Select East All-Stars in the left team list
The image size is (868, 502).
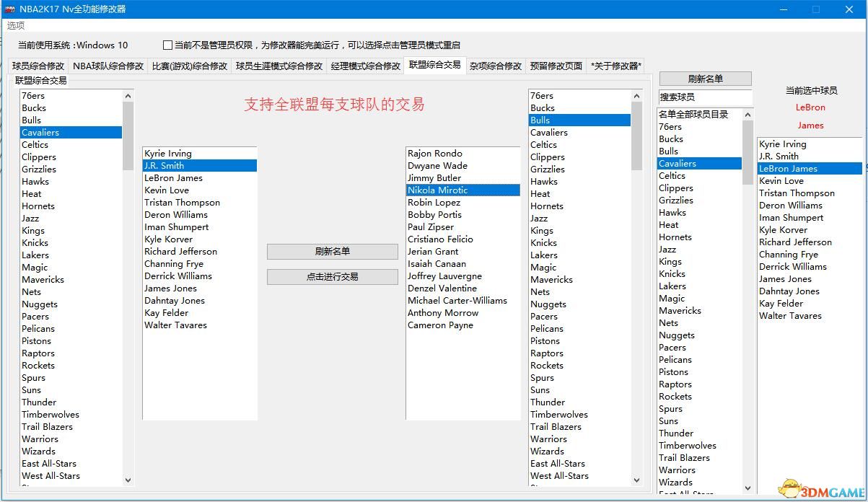click(71, 464)
